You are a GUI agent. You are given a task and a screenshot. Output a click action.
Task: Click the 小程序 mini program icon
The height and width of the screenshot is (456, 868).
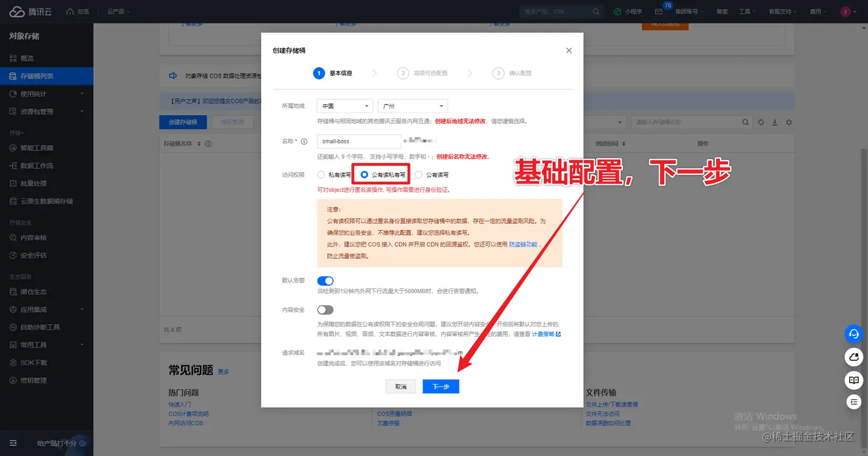pos(618,11)
